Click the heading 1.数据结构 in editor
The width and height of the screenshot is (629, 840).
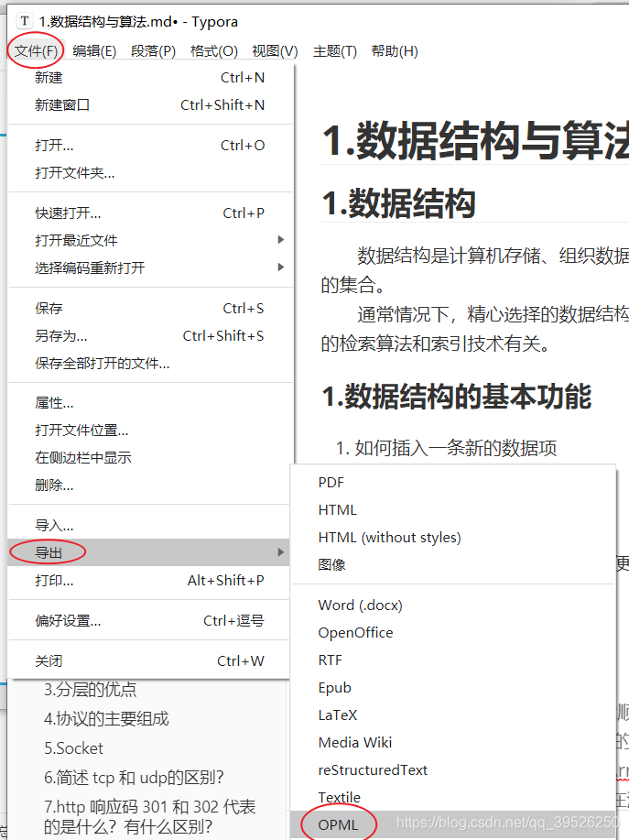pos(399,203)
